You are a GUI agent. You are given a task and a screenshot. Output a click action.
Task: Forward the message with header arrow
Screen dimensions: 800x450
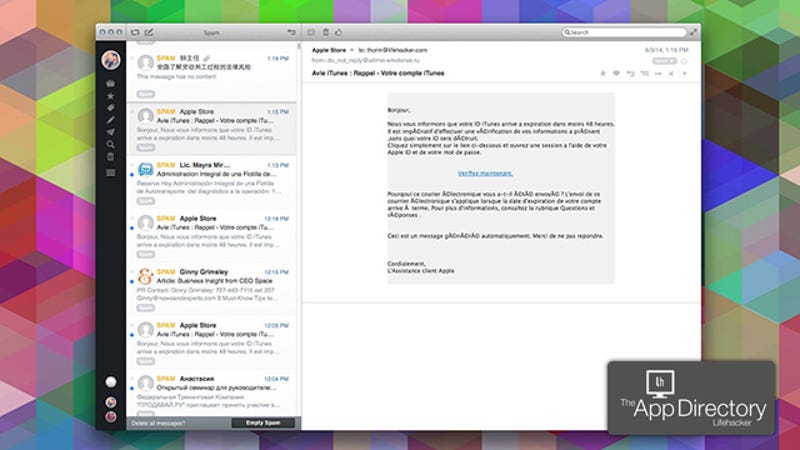tap(658, 73)
